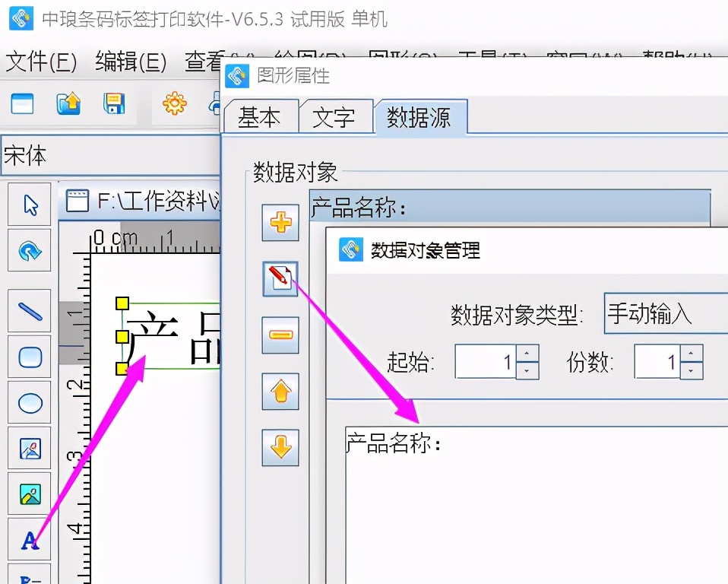Select the line drawing tool
The height and width of the screenshot is (584, 728).
(x=29, y=310)
